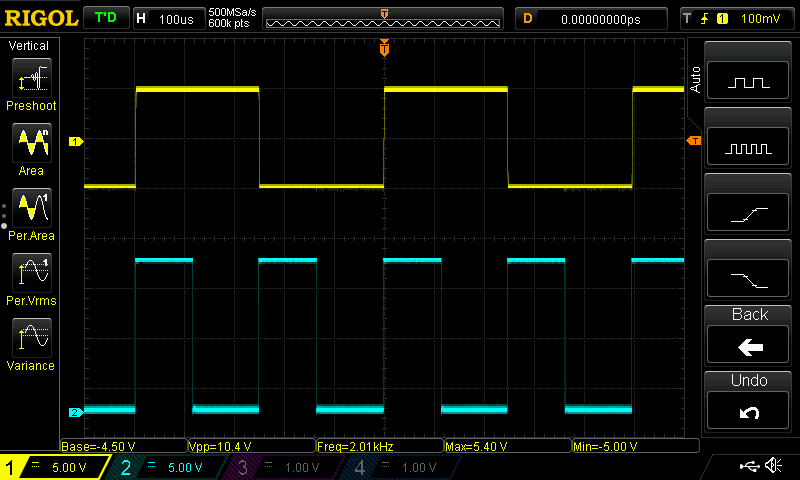
Task: Click the RIGOL logo
Action: pyautogui.click(x=41, y=18)
